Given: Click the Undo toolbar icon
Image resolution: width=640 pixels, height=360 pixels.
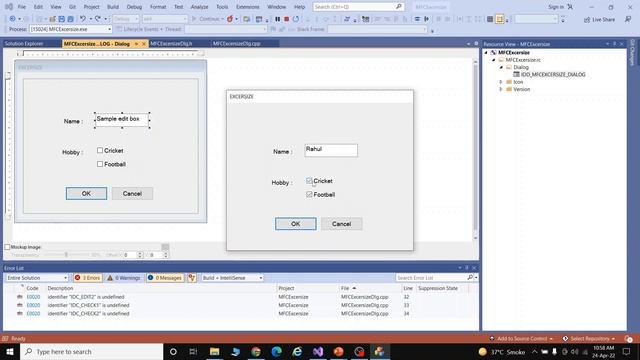Looking at the screenshot, I should (83, 19).
